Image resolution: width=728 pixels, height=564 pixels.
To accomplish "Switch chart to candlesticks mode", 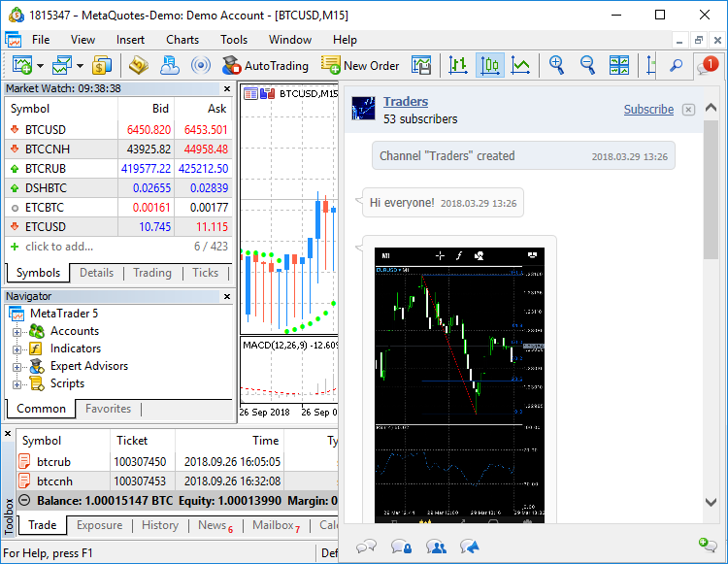I will pos(490,65).
